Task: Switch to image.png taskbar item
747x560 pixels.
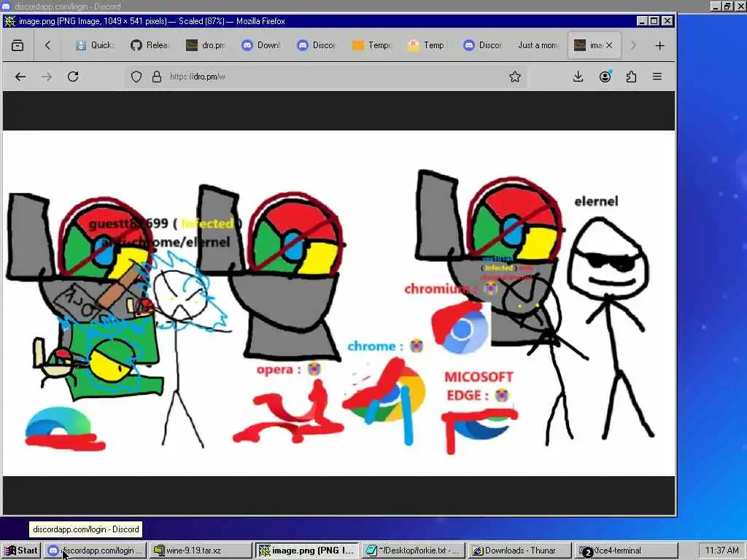Action: click(306, 551)
